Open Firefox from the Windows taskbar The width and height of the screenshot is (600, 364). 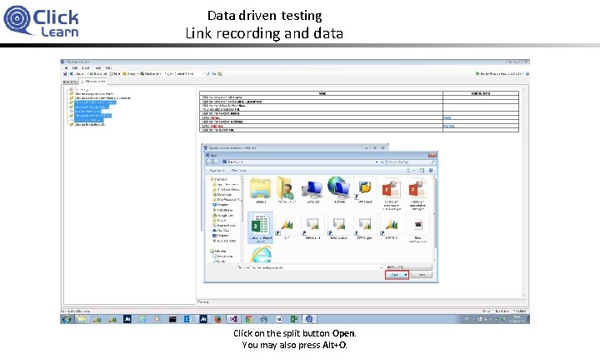(218, 319)
